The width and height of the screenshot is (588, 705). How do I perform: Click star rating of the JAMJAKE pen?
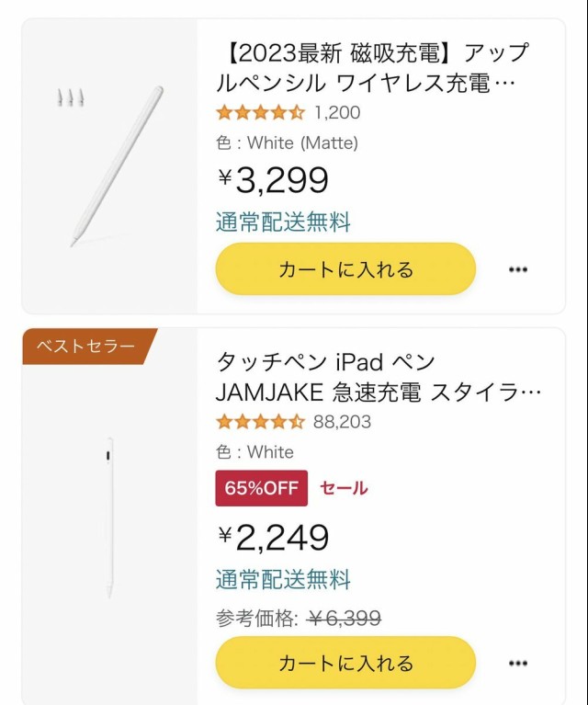tap(260, 423)
